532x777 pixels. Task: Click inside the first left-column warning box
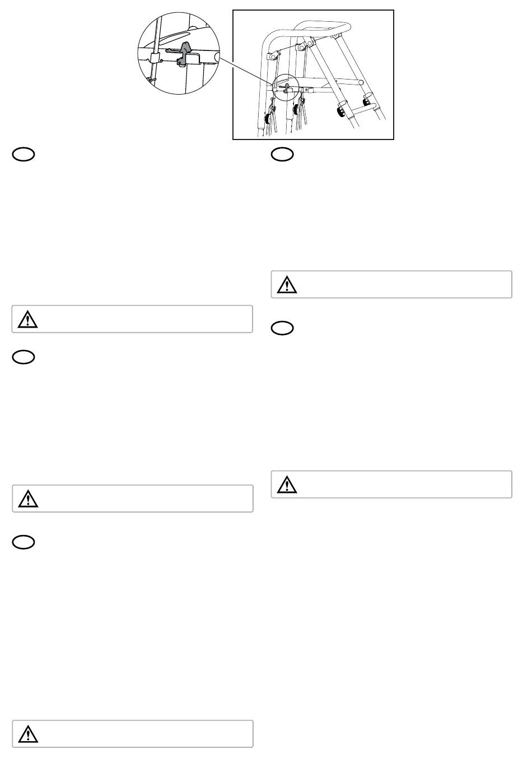(x=133, y=319)
